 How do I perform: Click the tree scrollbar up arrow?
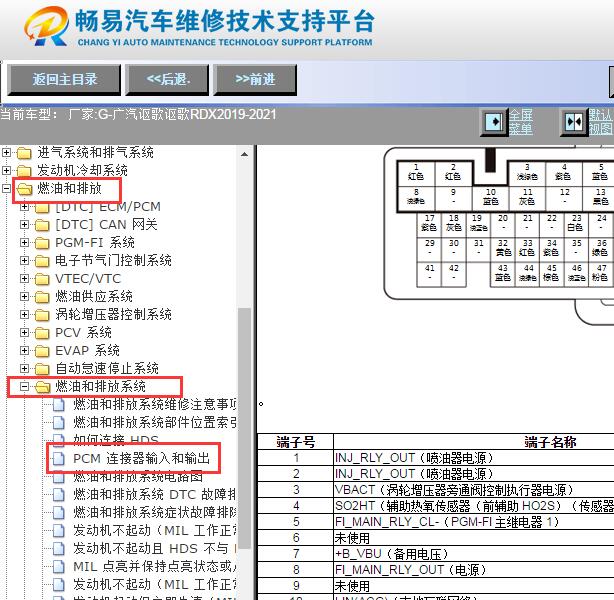244,154
